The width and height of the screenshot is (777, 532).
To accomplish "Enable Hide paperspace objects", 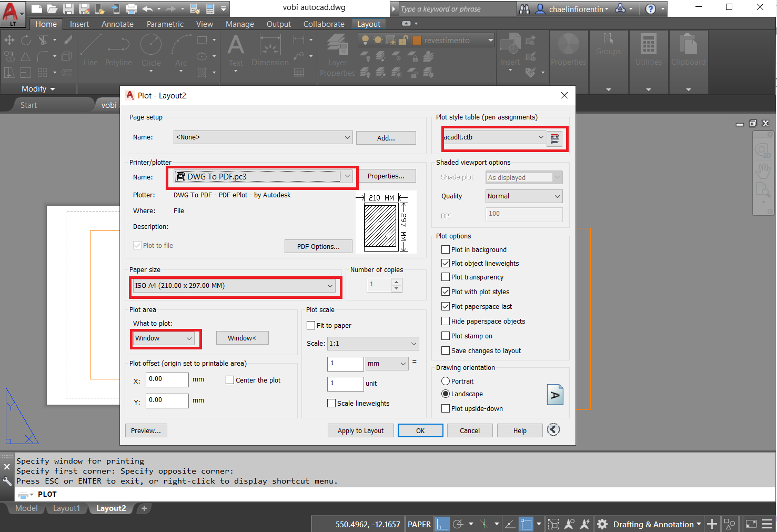I will coord(446,321).
